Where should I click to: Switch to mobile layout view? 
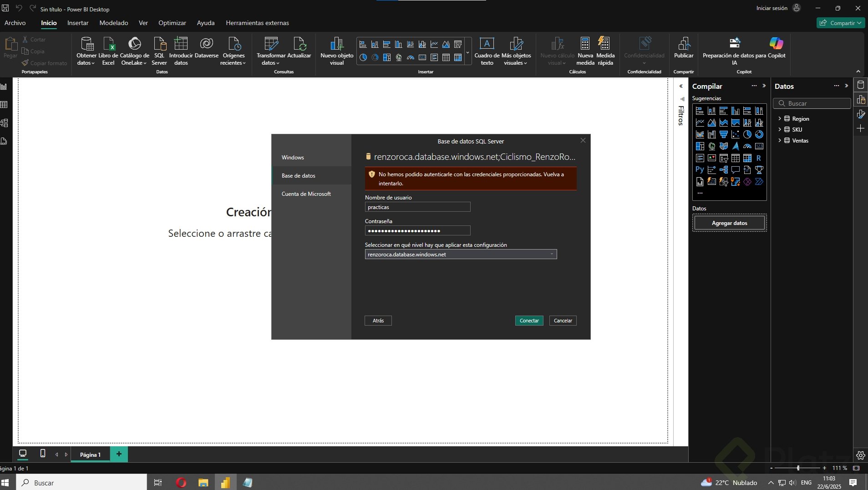click(43, 454)
